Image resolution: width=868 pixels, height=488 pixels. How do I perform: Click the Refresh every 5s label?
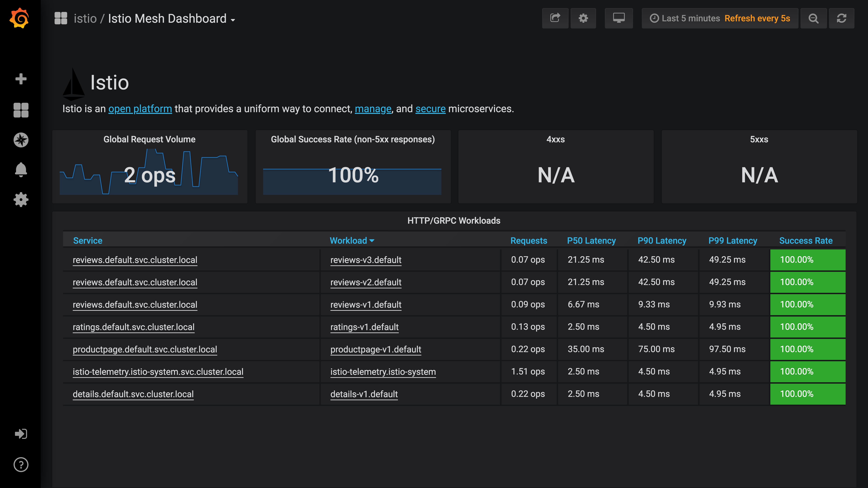point(758,18)
